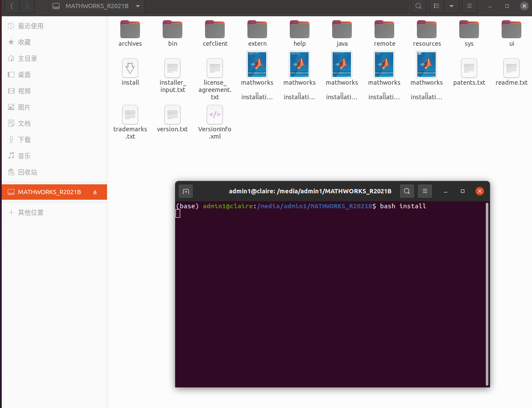
Task: Select license_agreement.txt file
Action: point(215,79)
